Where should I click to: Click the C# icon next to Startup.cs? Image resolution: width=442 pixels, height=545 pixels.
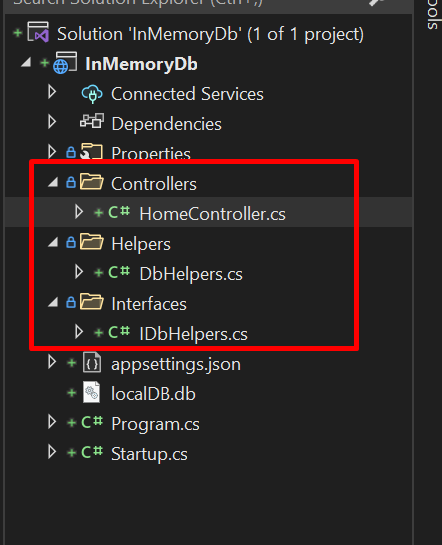92,452
